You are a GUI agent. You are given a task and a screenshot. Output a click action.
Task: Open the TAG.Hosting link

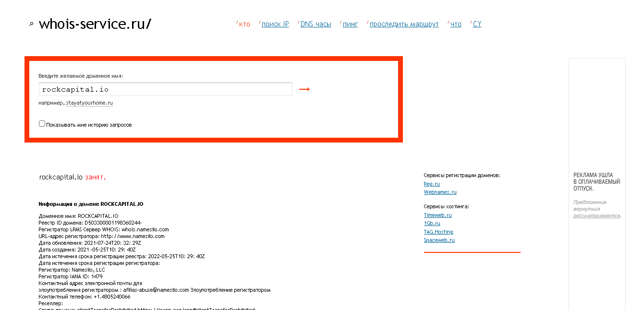coord(438,232)
